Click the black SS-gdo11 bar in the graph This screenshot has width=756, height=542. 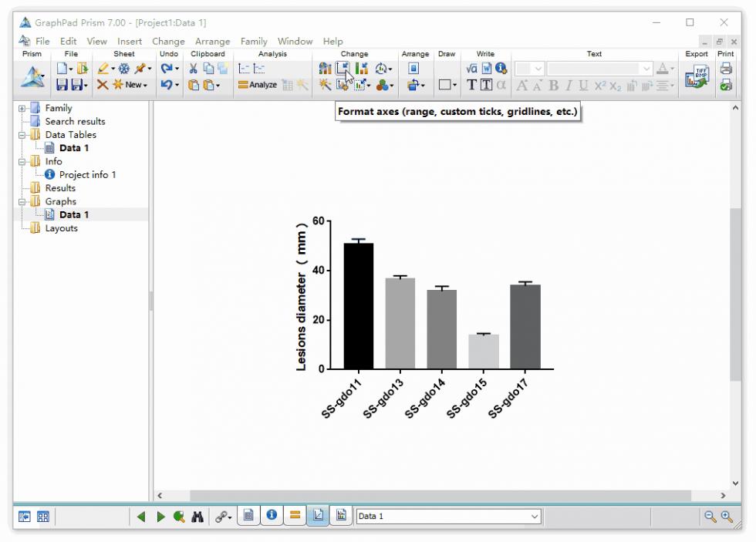click(x=358, y=306)
